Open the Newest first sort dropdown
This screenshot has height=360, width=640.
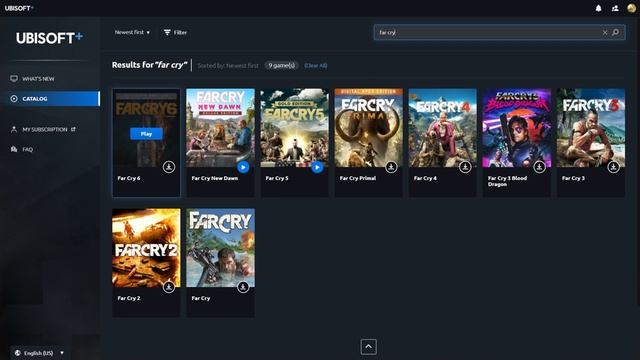[x=132, y=32]
